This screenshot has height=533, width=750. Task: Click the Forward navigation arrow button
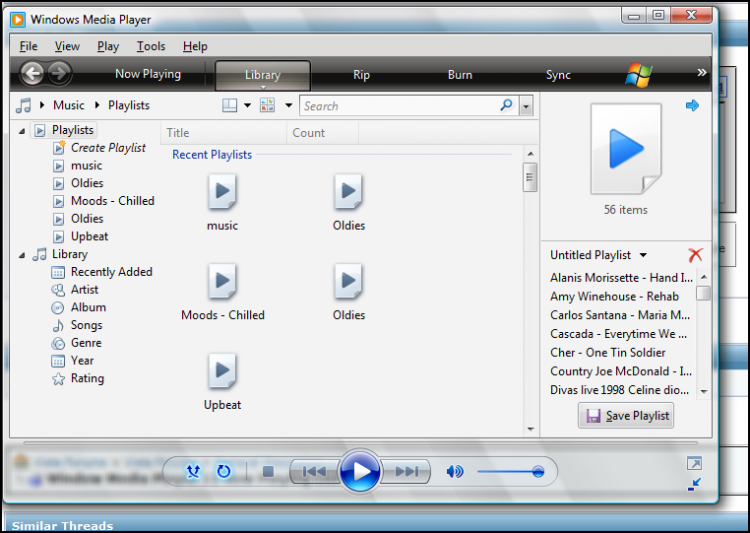59,74
